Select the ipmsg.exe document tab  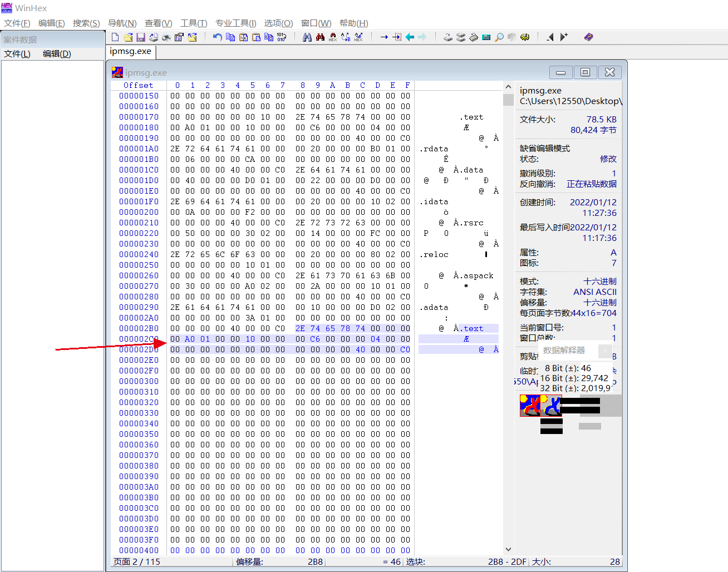point(131,51)
